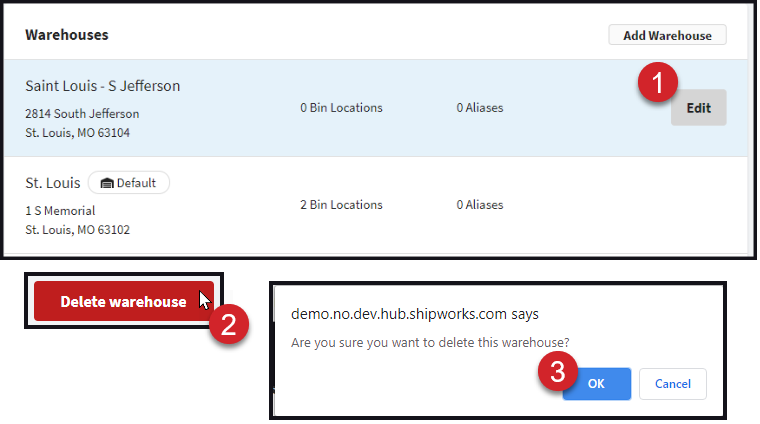Screen dimensions: 760x424
Task: Click the 2 Bin Locations text
Action: [x=341, y=204]
